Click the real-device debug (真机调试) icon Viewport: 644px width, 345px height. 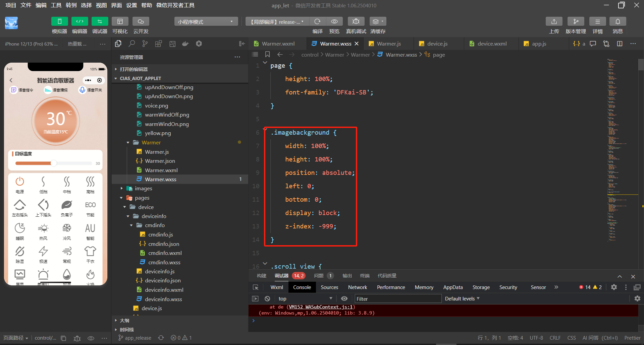pos(356,21)
